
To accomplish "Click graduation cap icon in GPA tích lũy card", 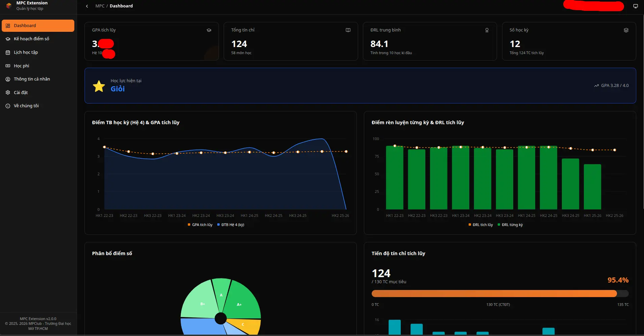I will point(209,30).
